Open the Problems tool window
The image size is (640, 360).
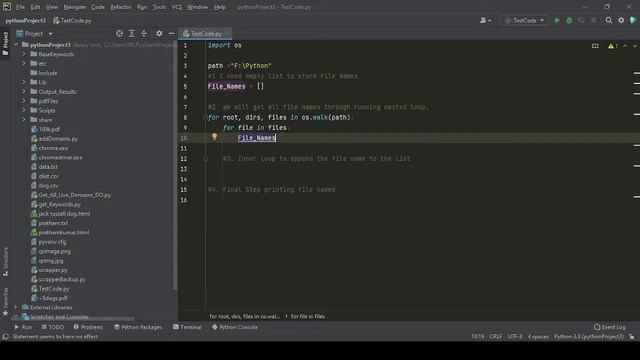click(x=88, y=327)
